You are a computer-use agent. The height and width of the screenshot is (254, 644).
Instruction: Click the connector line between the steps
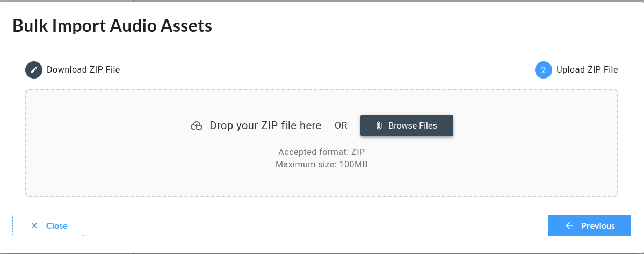(327, 70)
